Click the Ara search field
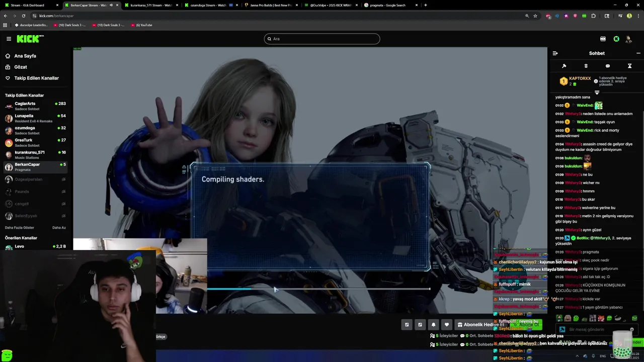The width and height of the screenshot is (644, 362). tap(322, 39)
